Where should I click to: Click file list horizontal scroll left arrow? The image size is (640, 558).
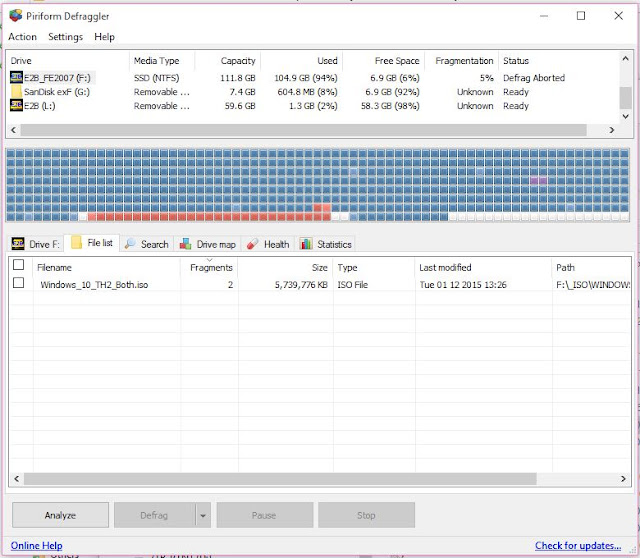16,479
